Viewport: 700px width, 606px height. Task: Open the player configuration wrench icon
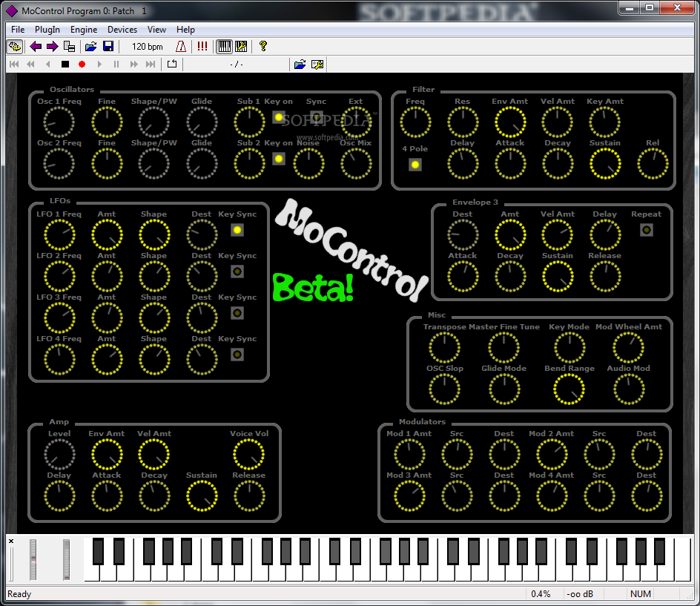click(x=317, y=65)
